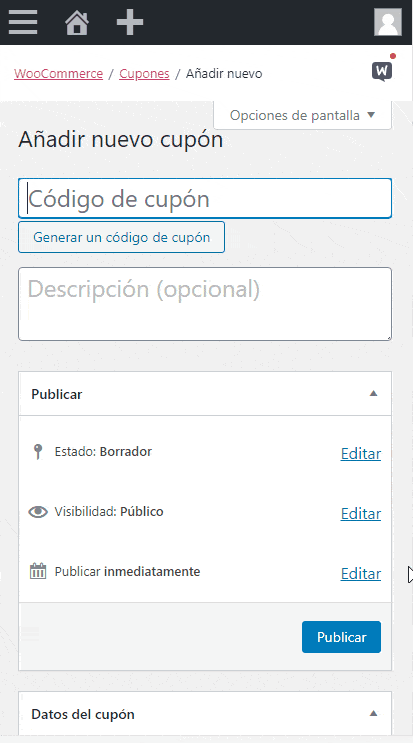Follow the WooCommerce breadcrumb link
The height and width of the screenshot is (743, 413).
(x=58, y=73)
